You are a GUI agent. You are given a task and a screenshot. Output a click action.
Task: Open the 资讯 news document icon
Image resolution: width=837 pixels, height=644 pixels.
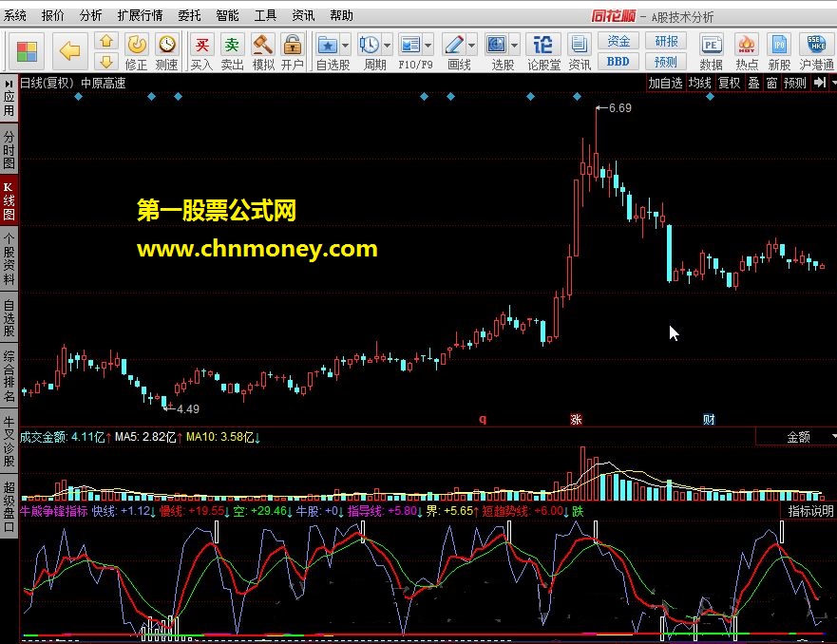tap(579, 45)
